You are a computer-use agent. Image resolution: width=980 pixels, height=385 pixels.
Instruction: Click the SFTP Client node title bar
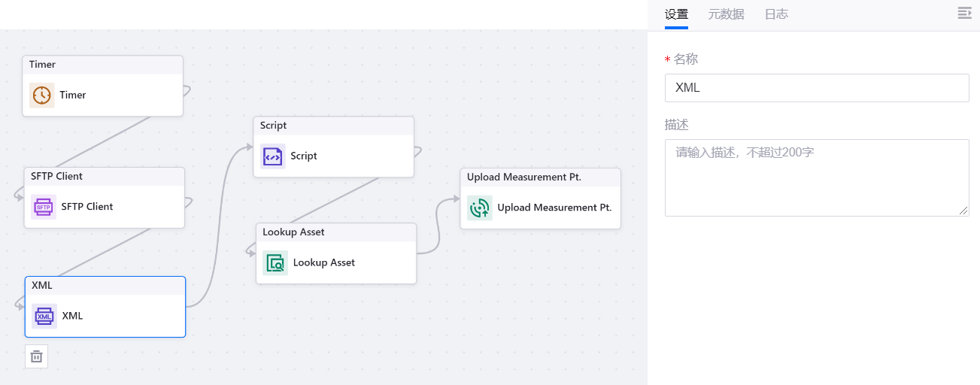point(104,177)
